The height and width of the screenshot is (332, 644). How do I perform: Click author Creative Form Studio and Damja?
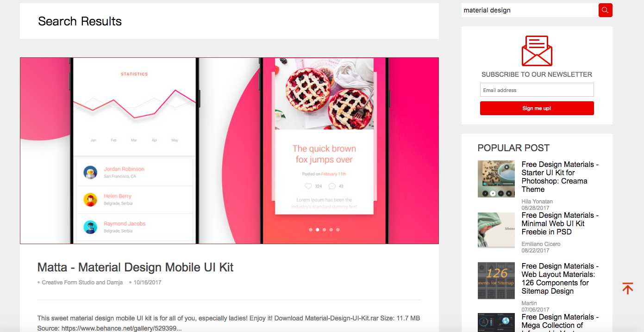coord(82,283)
